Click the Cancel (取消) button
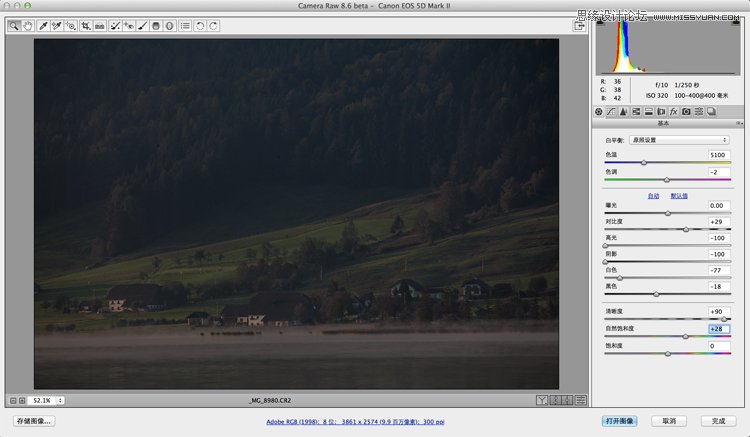Screen dimensions: 750x437 669,421
